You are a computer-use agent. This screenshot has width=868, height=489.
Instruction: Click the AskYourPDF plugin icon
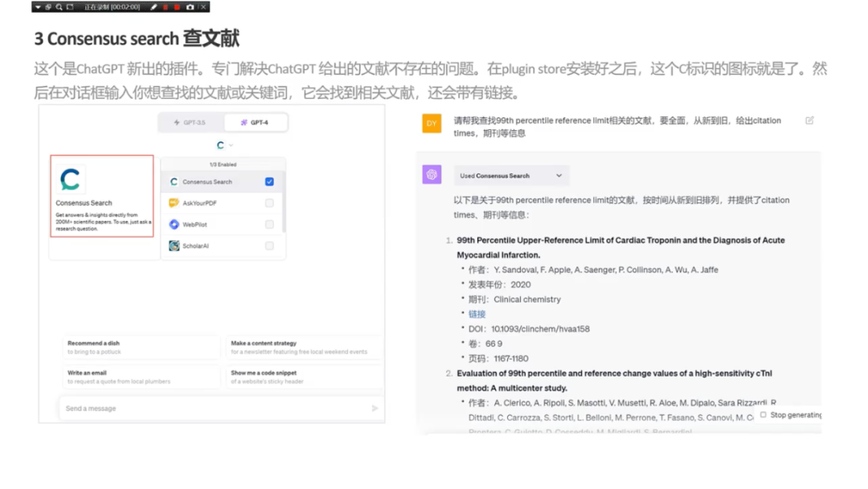(x=174, y=203)
